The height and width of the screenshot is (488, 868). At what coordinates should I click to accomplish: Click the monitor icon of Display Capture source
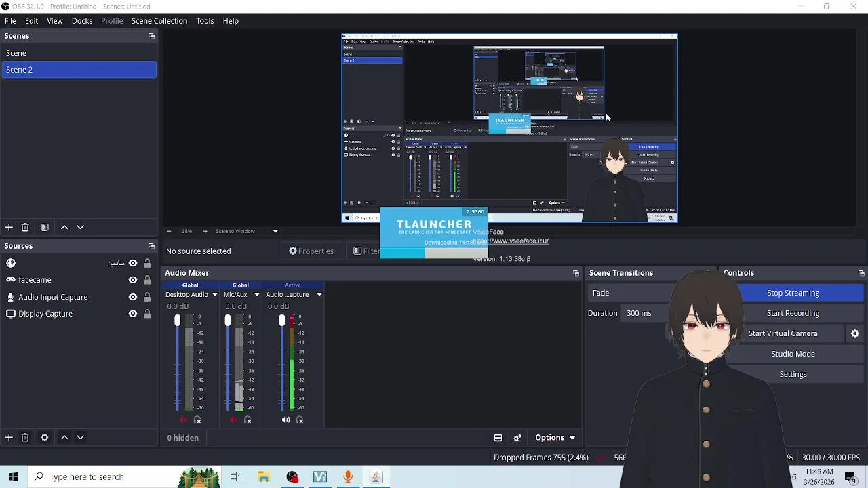coord(11,314)
